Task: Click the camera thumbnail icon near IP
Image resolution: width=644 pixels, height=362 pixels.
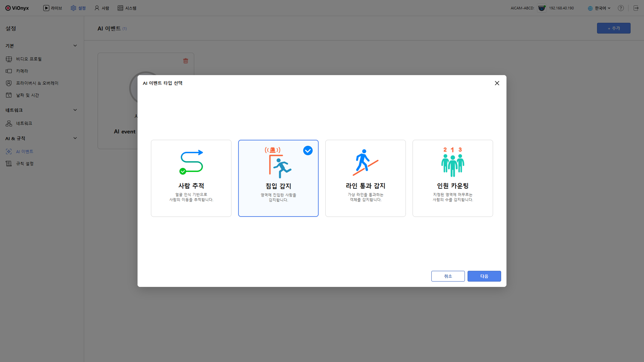Action: point(542,8)
